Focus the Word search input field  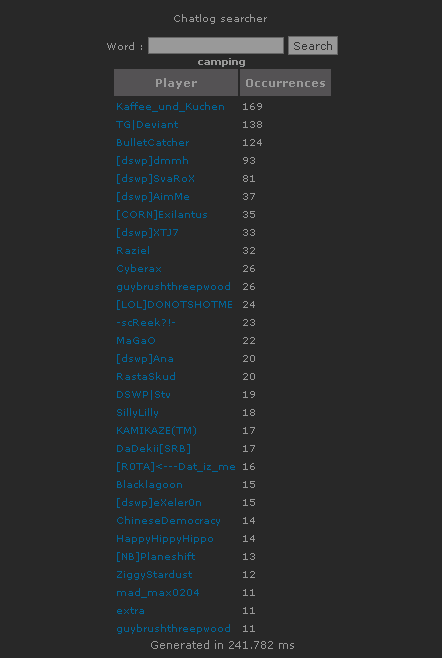[x=216, y=45]
